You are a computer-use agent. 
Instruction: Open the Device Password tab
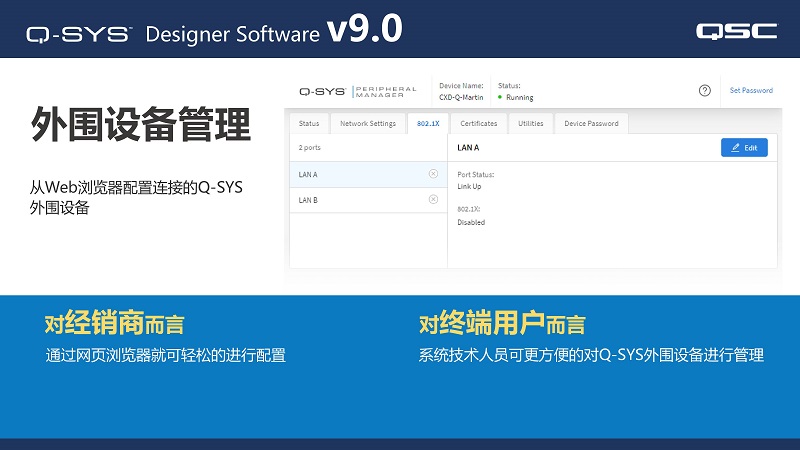pyautogui.click(x=591, y=123)
